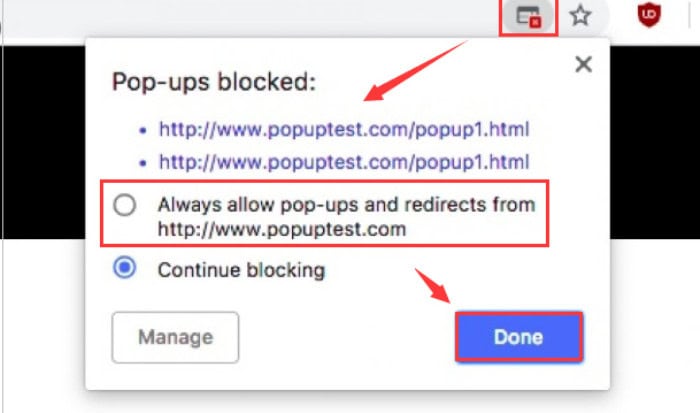Click the white page area below the dialog

pos(348,402)
